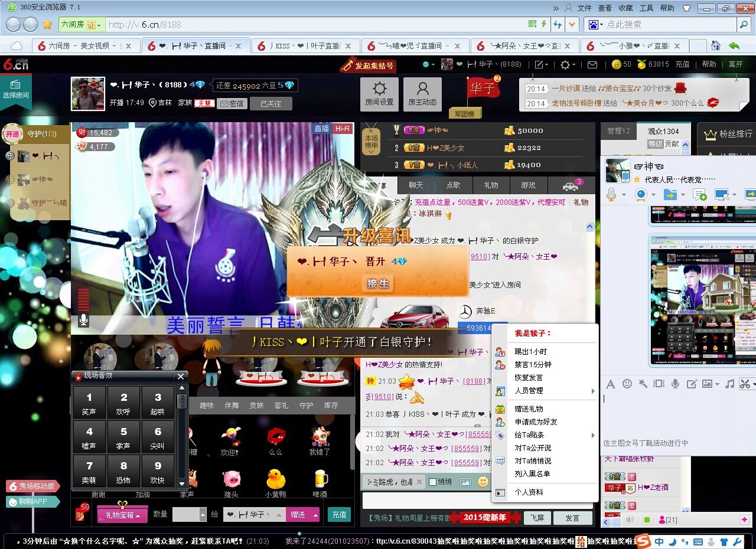Open the emoticon icon in the QQ chat window
Viewport: 756px width, 549px height.
pos(627,384)
